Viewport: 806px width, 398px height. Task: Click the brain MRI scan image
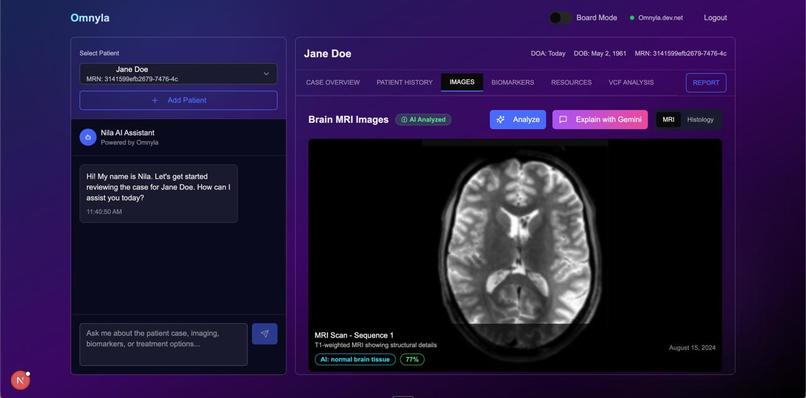[x=515, y=255]
